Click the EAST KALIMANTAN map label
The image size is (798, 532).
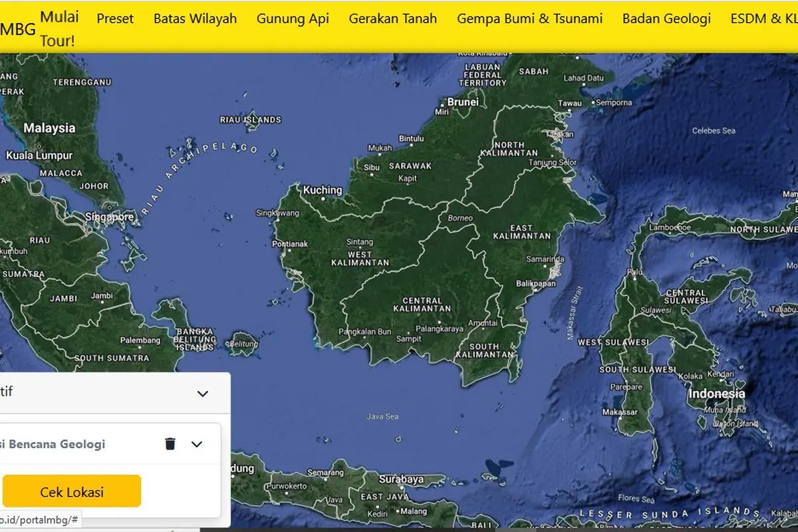[522, 231]
